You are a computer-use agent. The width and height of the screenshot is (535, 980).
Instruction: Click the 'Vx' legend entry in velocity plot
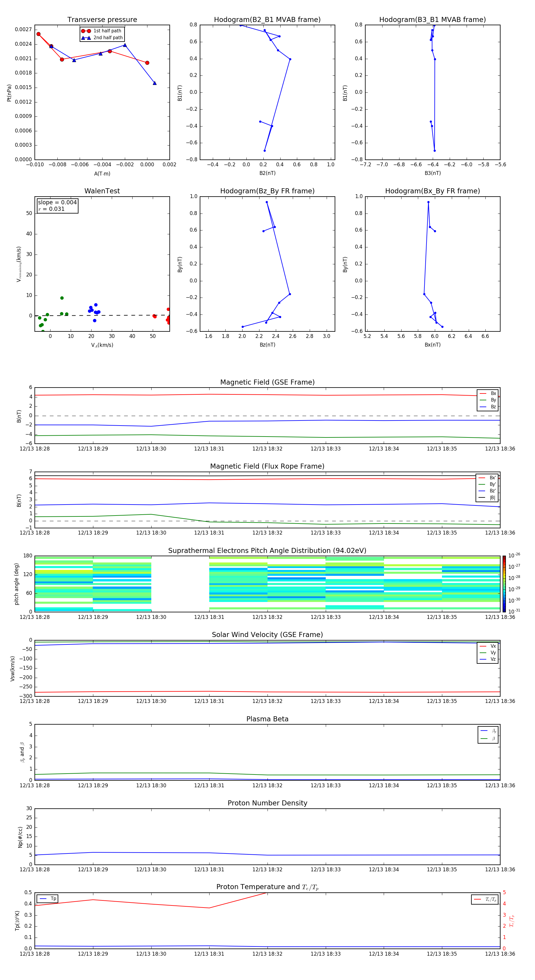coord(488,646)
